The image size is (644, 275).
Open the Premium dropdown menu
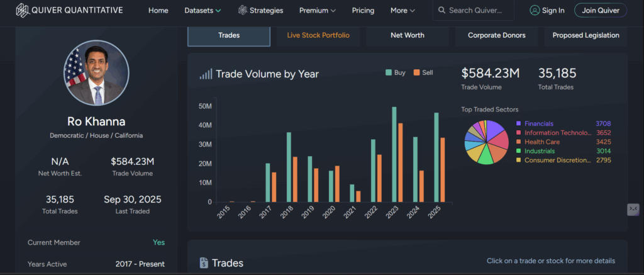[x=317, y=10]
